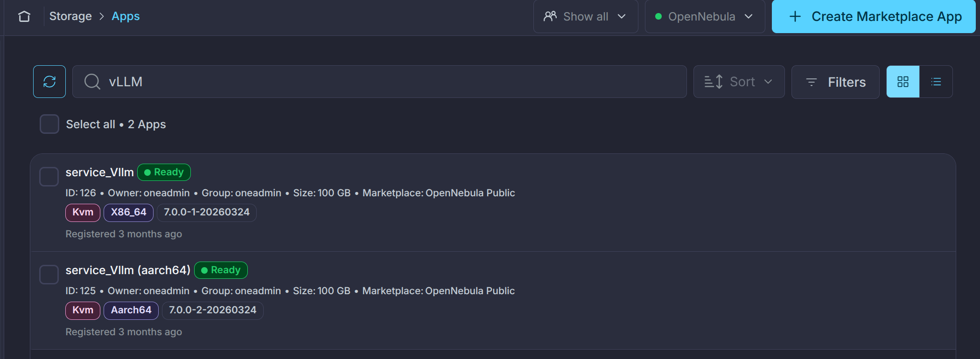The width and height of the screenshot is (980, 359).
Task: Click the Ready badge of service_Vllm
Action: 164,172
